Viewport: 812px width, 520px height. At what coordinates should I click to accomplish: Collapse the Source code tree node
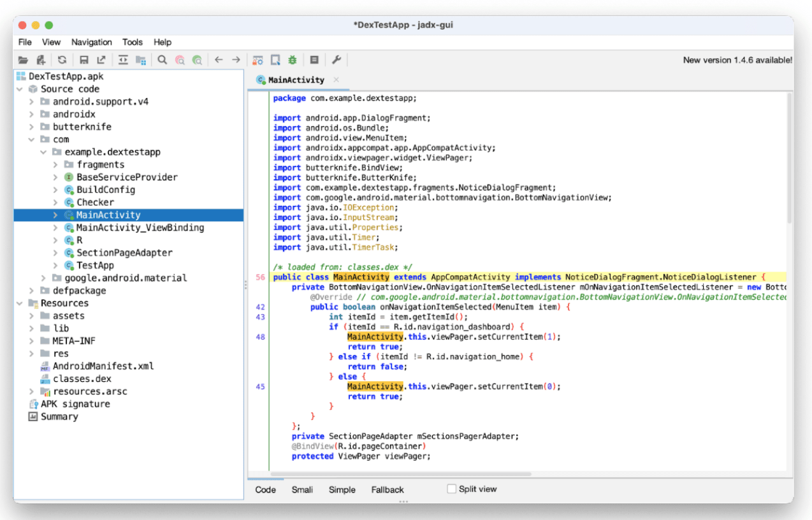[x=20, y=89]
